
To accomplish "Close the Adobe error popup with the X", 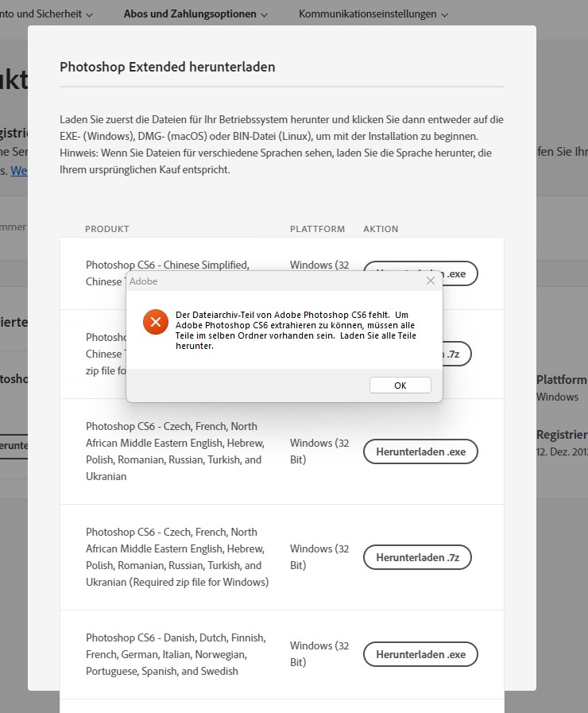I will [x=431, y=281].
